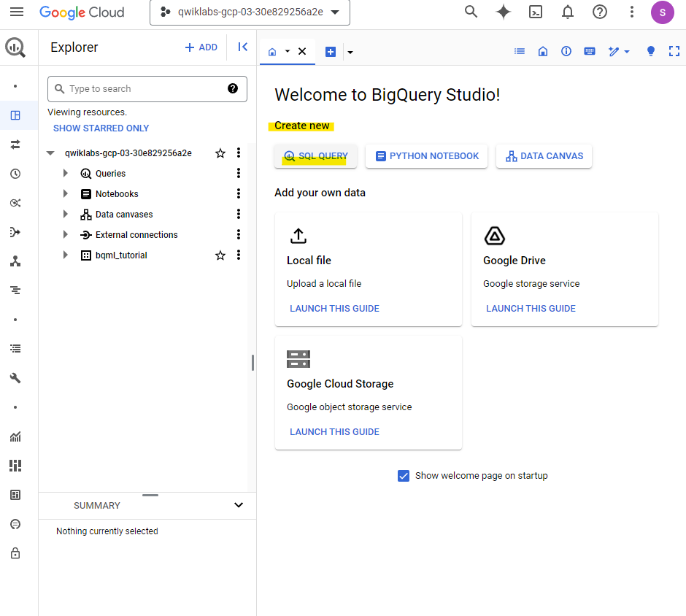The image size is (686, 616).
Task: Click the BigQuery logo in sidebar
Action: click(15, 47)
